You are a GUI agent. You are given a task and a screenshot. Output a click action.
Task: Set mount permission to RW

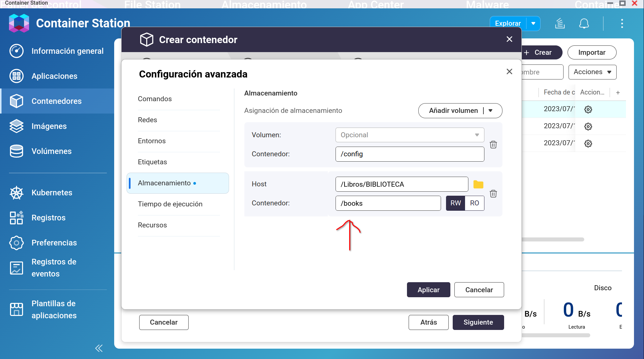(455, 203)
